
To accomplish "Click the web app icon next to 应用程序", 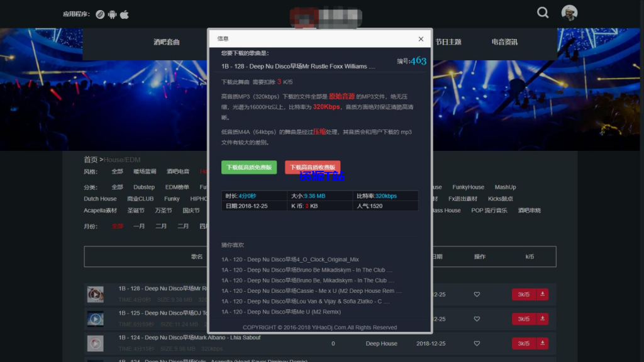I will click(99, 14).
